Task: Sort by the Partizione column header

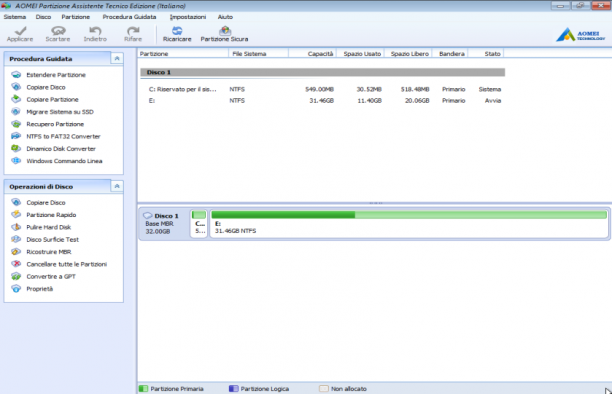Action: point(183,53)
